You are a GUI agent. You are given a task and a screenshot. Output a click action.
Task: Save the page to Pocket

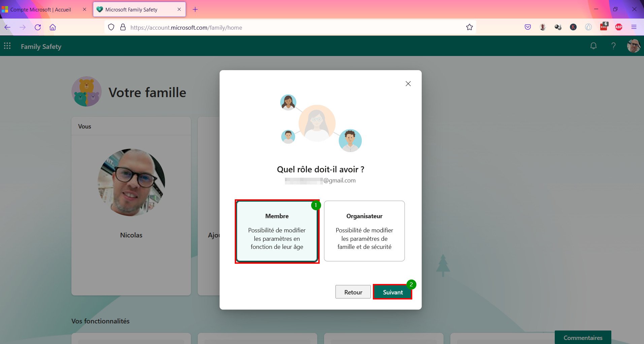tap(528, 27)
